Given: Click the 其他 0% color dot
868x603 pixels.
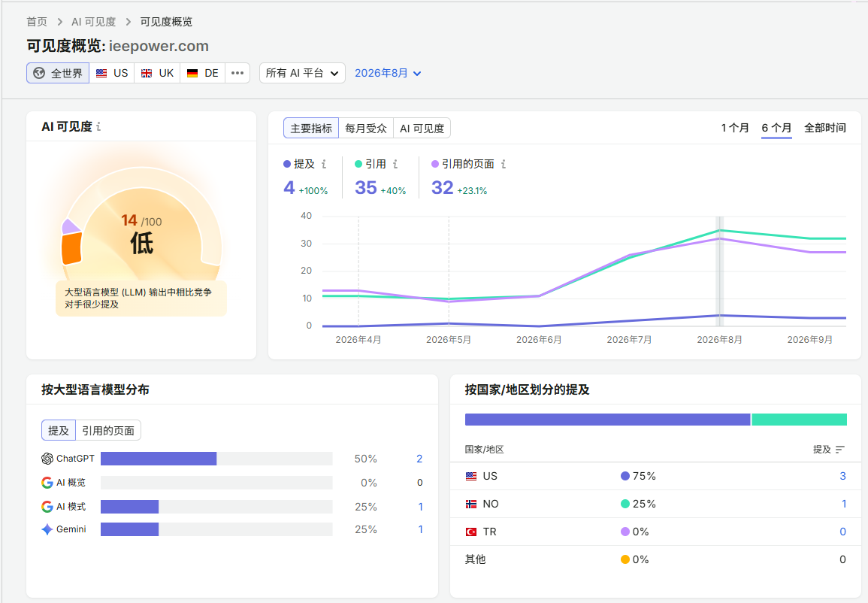Looking at the screenshot, I should pyautogui.click(x=625, y=559).
